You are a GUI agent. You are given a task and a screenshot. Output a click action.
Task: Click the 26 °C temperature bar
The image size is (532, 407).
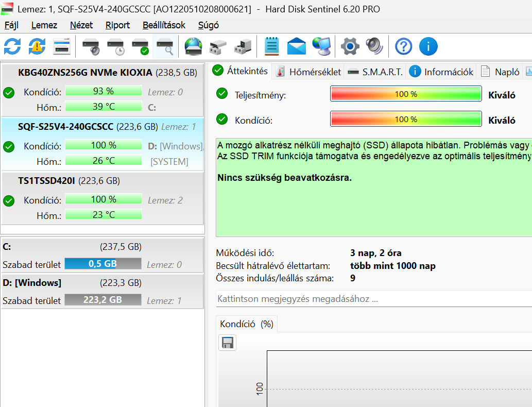(104, 161)
